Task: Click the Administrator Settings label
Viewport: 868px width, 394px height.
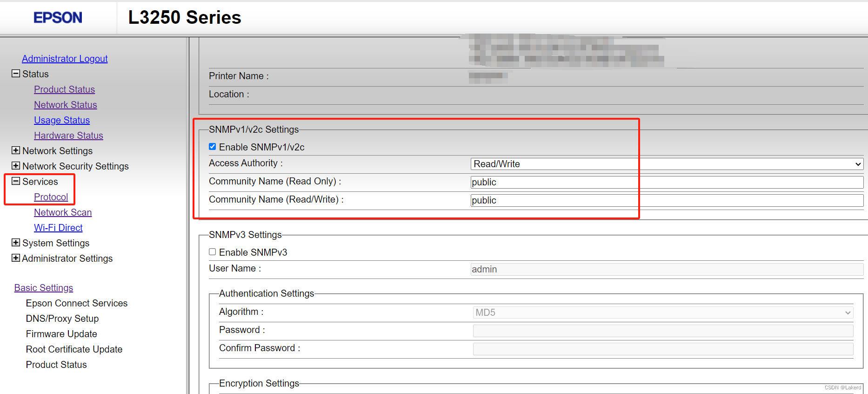Action: point(67,258)
